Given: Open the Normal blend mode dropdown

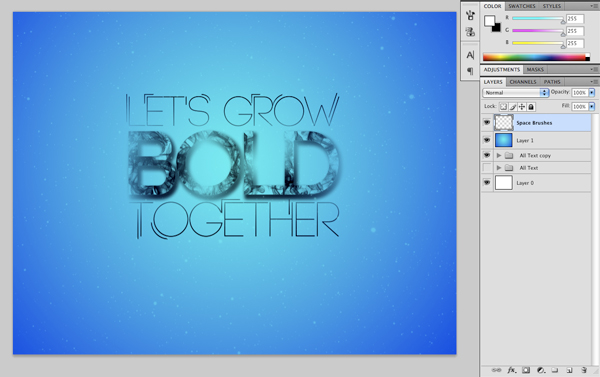Looking at the screenshot, I should tap(515, 93).
